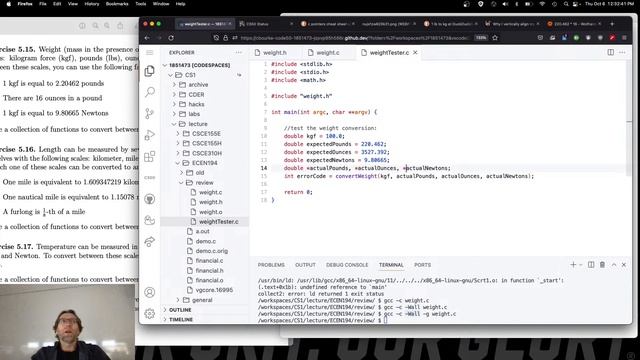Screen dimensions: 640x360
Task: Open the DEBUG CONSOLE tab
Action: pos(347,265)
